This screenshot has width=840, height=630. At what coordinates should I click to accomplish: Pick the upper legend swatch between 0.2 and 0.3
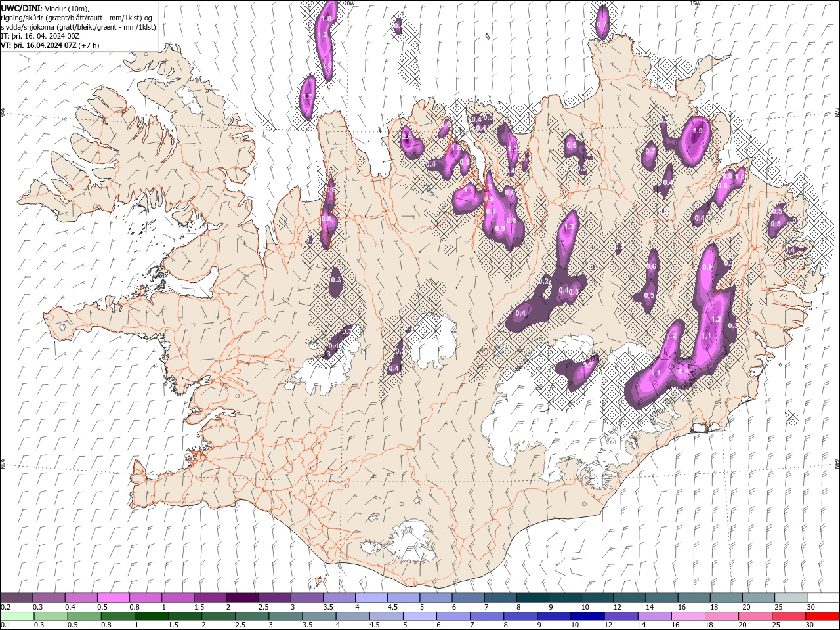[16, 598]
